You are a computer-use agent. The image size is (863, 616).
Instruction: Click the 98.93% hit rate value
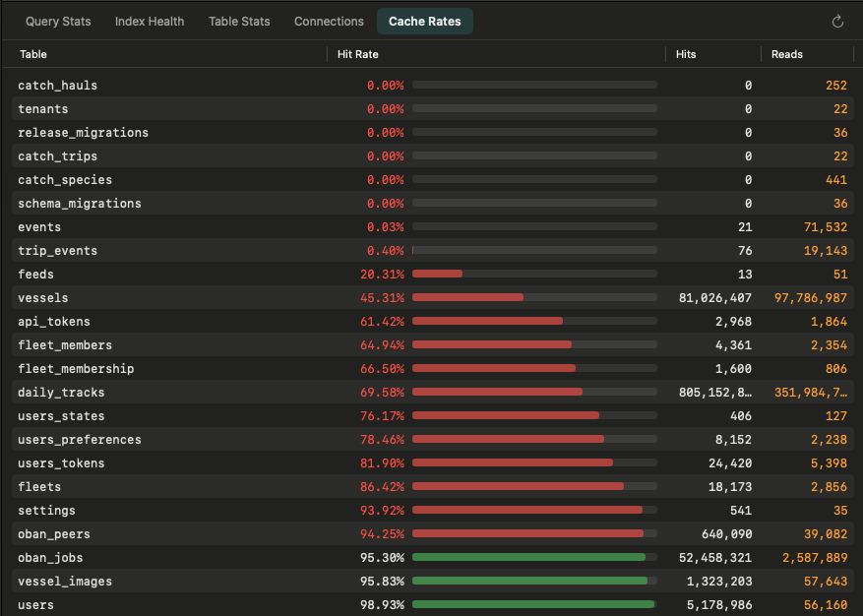point(382,605)
